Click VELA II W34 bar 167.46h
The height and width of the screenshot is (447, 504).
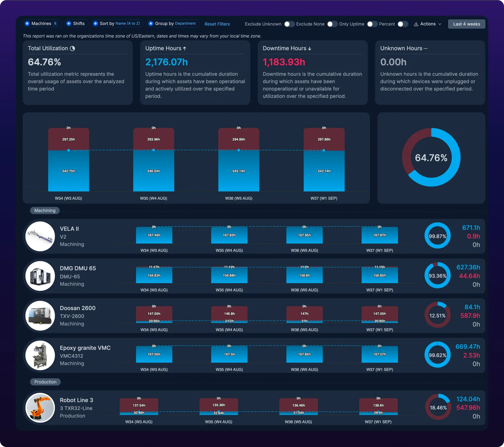(154, 235)
